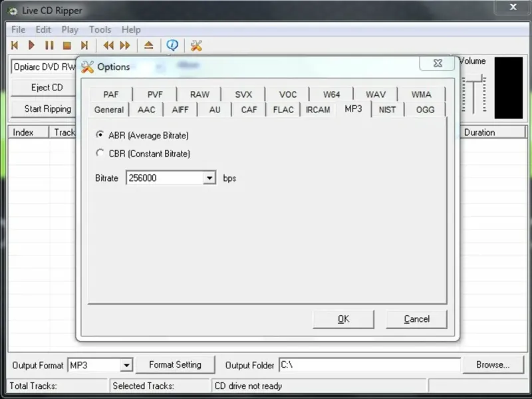Open the Edit menu

click(x=43, y=30)
